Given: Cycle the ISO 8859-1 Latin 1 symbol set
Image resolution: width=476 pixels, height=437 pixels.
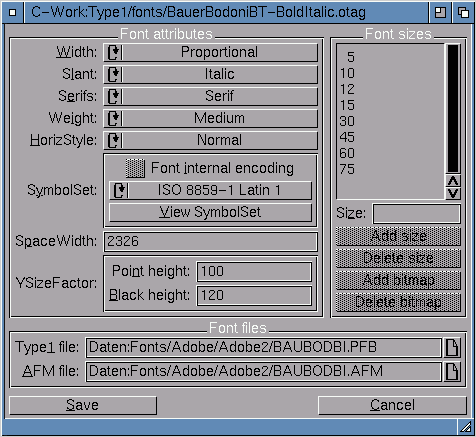Looking at the screenshot, I should tap(210, 190).
